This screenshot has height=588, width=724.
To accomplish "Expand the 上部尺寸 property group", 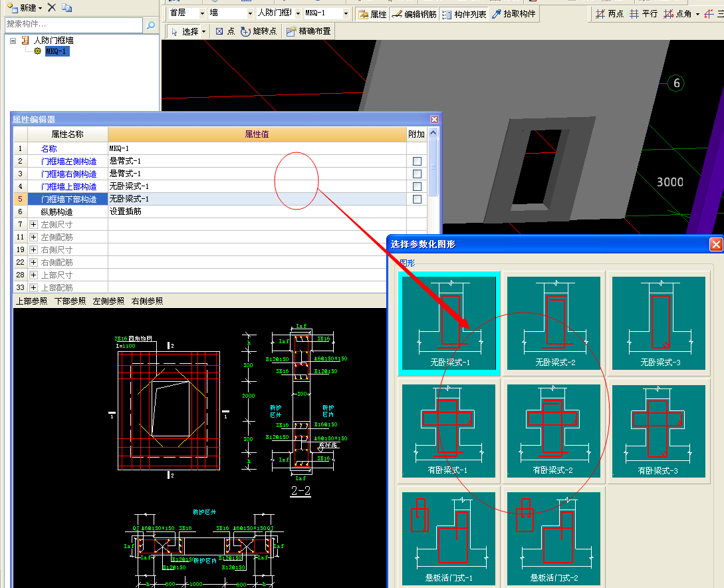I will click(x=33, y=275).
